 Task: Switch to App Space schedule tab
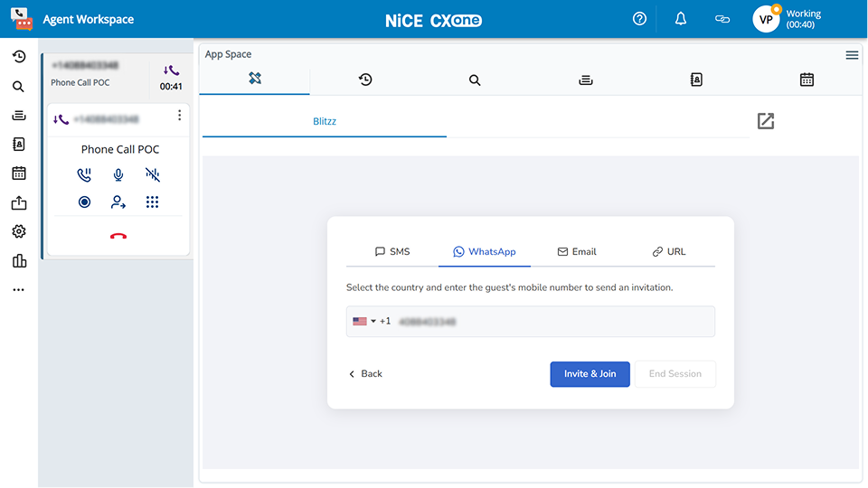[807, 80]
